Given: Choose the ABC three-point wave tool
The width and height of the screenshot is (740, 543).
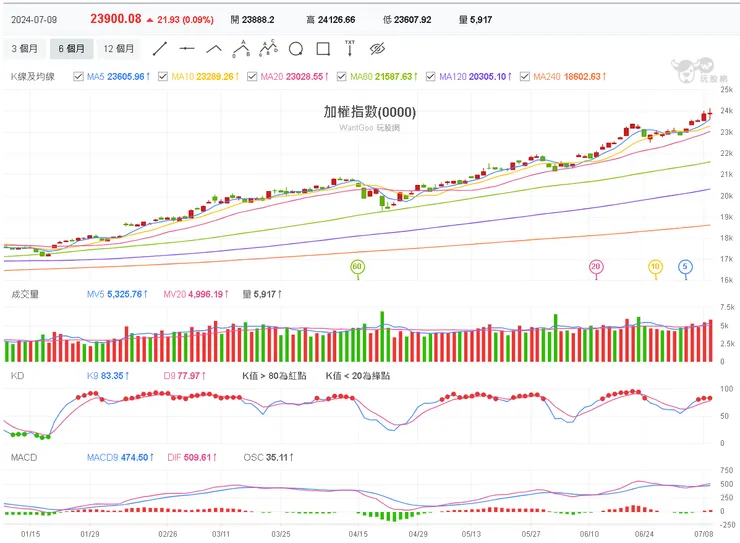Looking at the screenshot, I should [x=241, y=49].
